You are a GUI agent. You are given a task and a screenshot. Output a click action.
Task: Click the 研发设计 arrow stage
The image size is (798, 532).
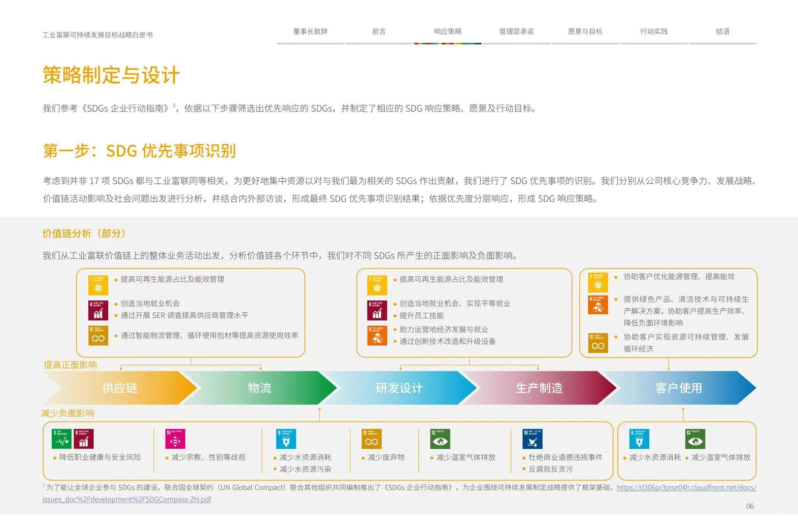(399, 388)
